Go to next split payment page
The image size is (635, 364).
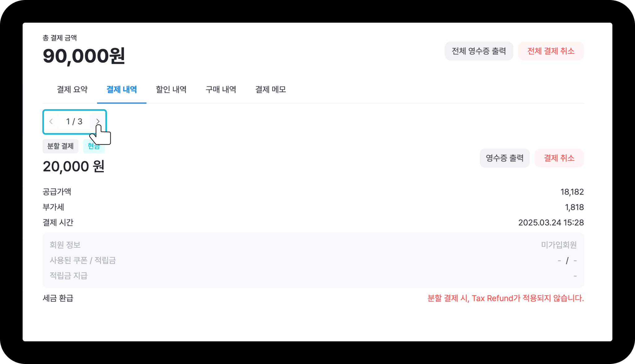pyautogui.click(x=98, y=121)
